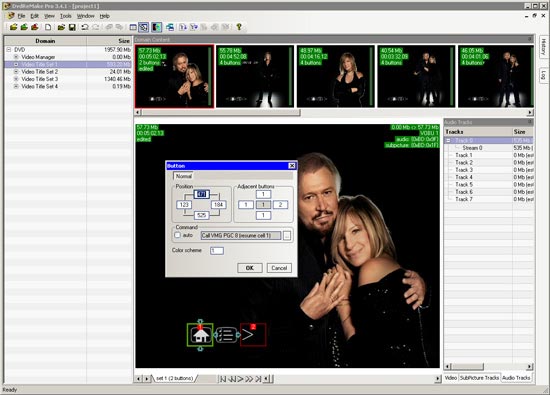Click right position field showing 184
Viewport: 550px width, 395px height.
(218, 205)
